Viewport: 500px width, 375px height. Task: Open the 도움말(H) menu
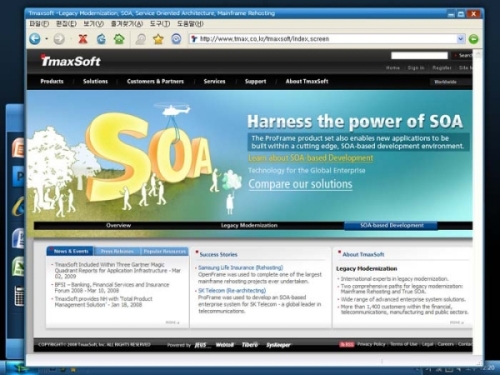tap(190, 24)
